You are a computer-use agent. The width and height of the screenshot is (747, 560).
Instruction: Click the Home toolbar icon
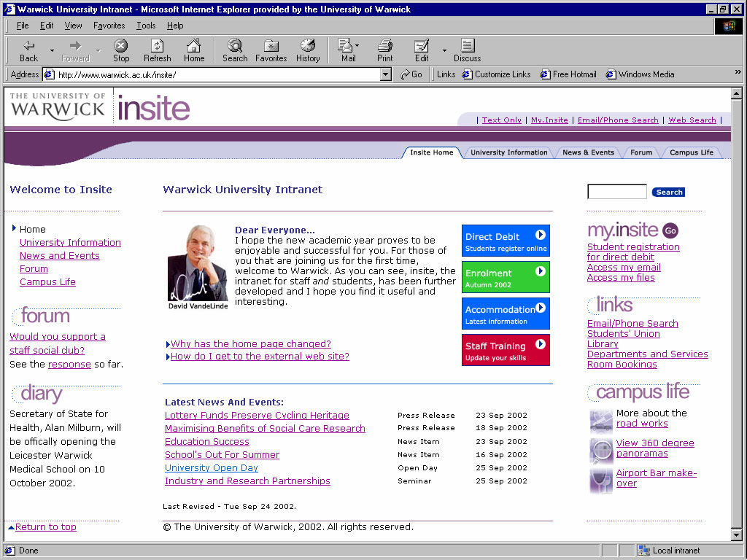click(194, 50)
